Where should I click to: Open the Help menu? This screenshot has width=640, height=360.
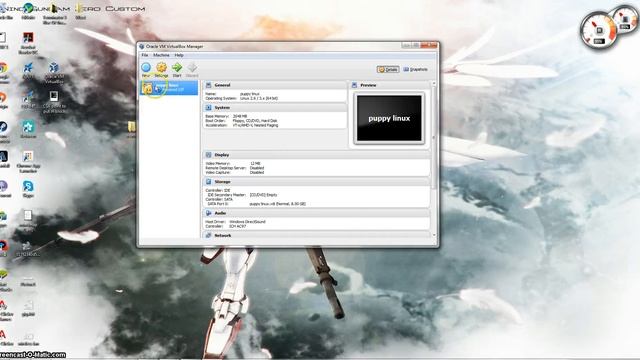[x=179, y=55]
